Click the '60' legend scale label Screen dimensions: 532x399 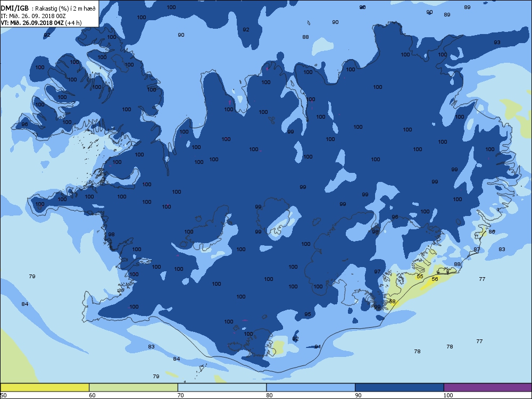pyautogui.click(x=92, y=395)
